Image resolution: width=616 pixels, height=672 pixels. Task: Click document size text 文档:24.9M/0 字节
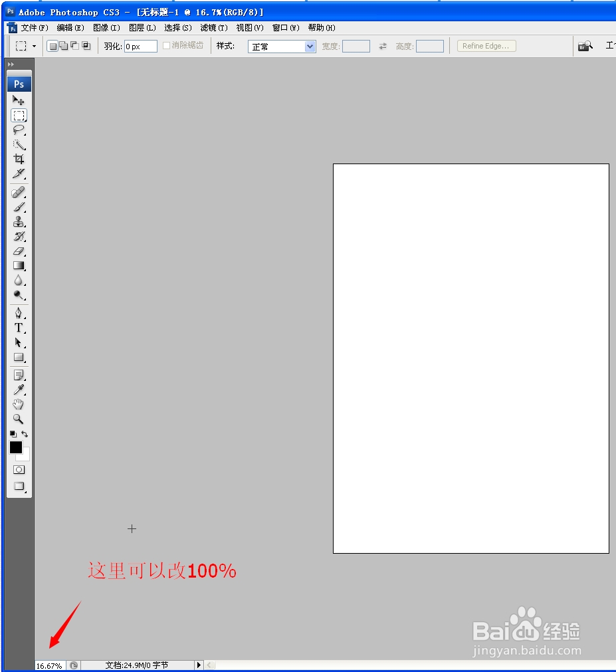point(137,665)
